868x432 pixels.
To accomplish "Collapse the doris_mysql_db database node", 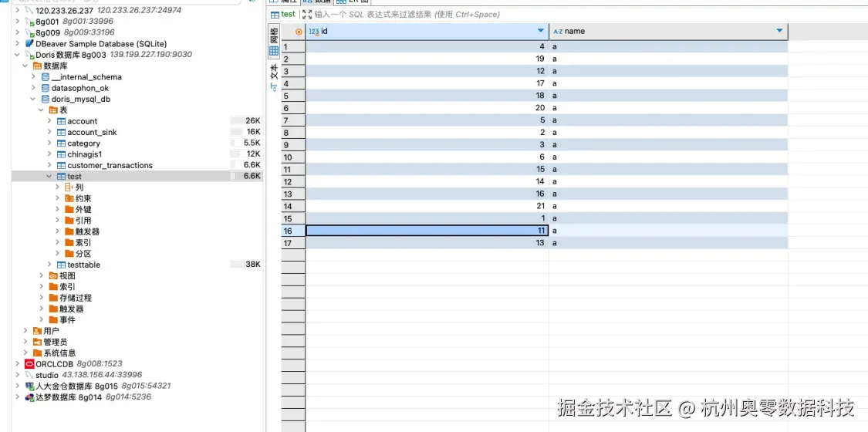I will (x=32, y=99).
